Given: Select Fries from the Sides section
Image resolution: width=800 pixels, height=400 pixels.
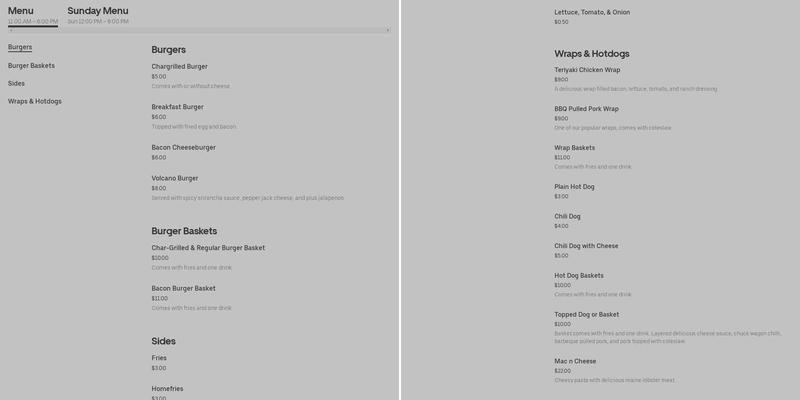Looking at the screenshot, I should click(x=159, y=358).
